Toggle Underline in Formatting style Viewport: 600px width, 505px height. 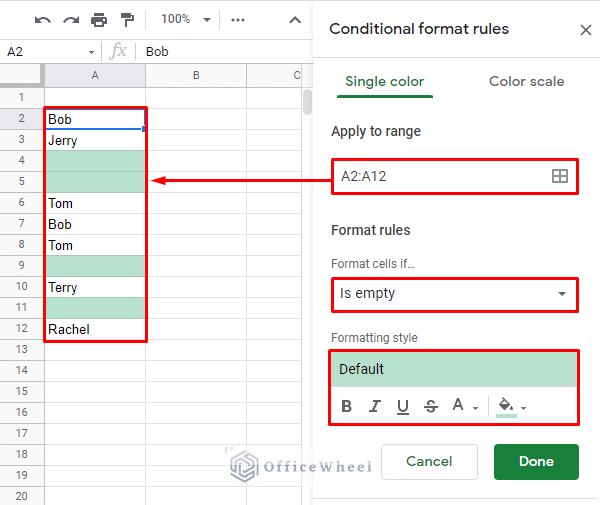pos(403,406)
